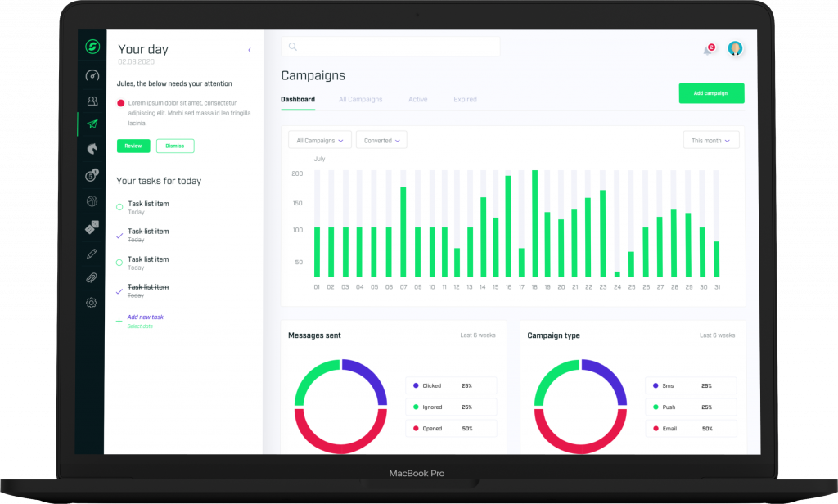Click the dice icon in sidebar
Screen dimensions: 838x504
point(92,227)
